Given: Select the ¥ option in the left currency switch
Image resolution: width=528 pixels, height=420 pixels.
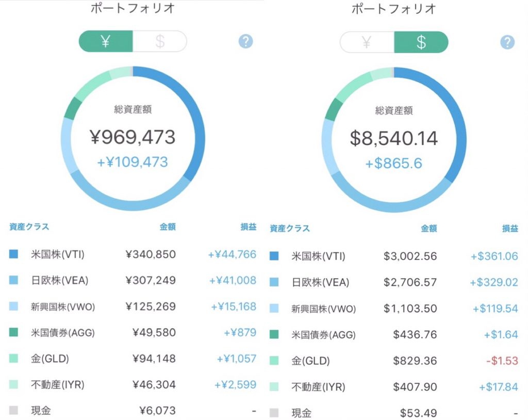Looking at the screenshot, I should click(x=106, y=41).
